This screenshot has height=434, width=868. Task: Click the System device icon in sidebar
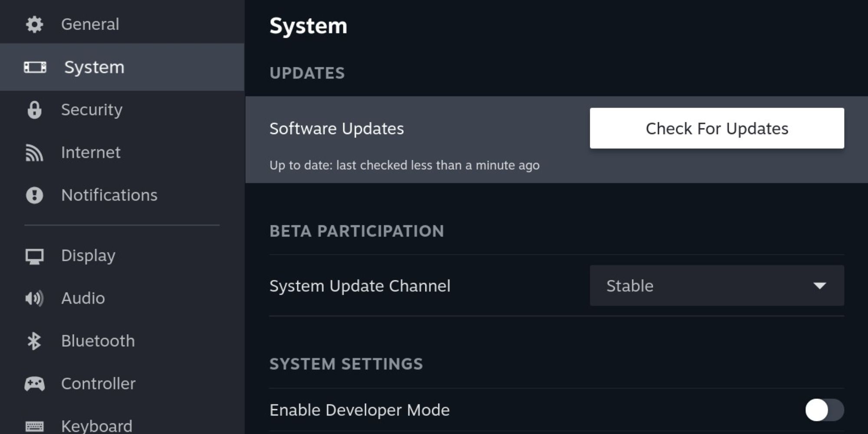click(35, 67)
